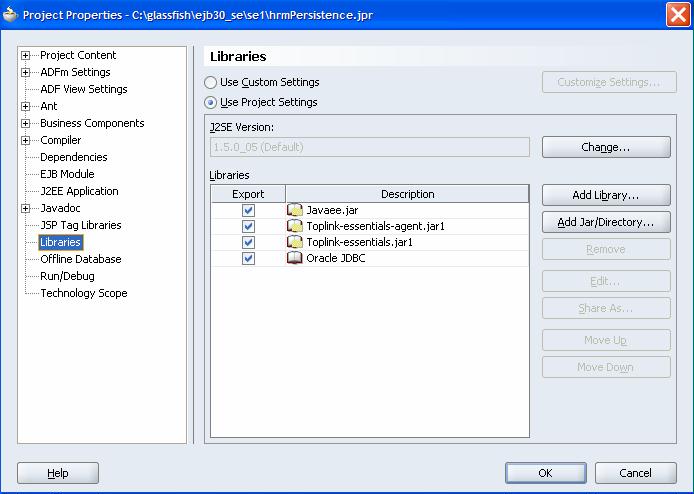694x494 pixels.
Task: Open the Dependencies page
Action: coord(73,157)
